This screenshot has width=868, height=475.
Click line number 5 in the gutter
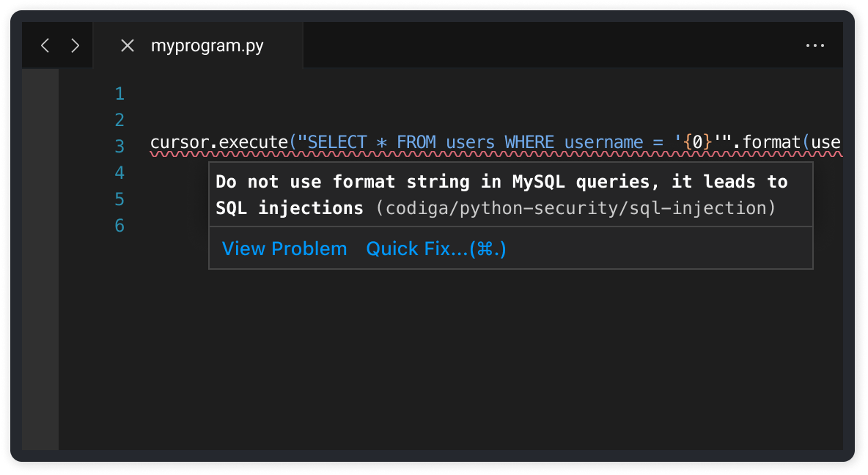(119, 199)
